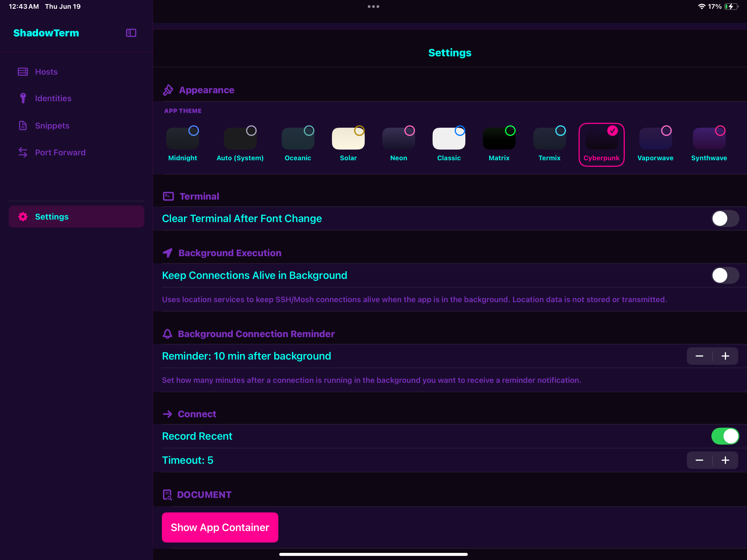
Task: Click the ShadowTerm app title
Action: tap(46, 33)
